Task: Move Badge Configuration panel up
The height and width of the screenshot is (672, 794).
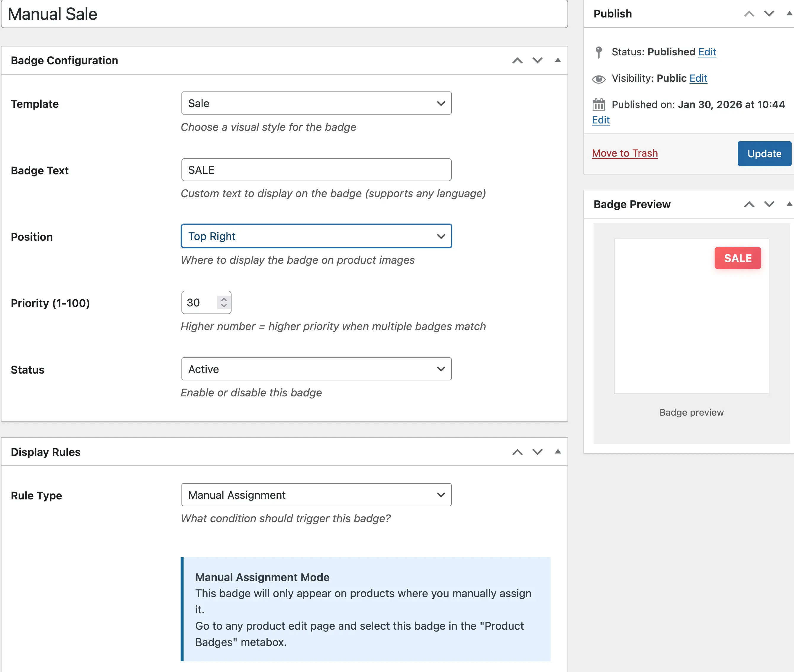Action: 517,61
